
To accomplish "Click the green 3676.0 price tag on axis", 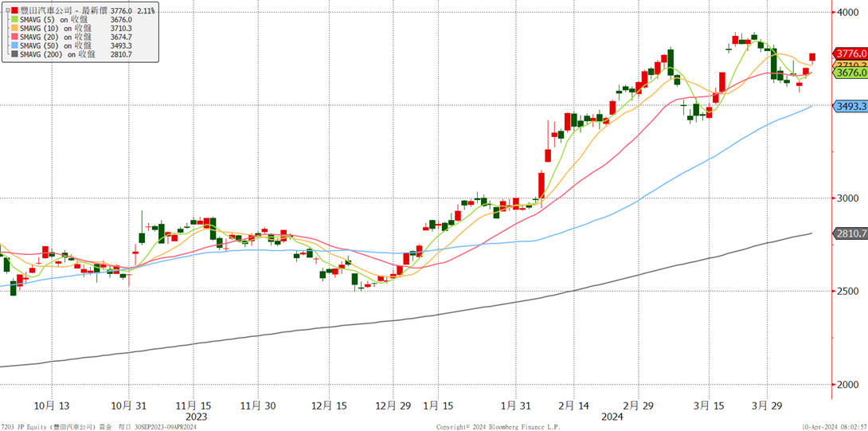I will [x=850, y=72].
